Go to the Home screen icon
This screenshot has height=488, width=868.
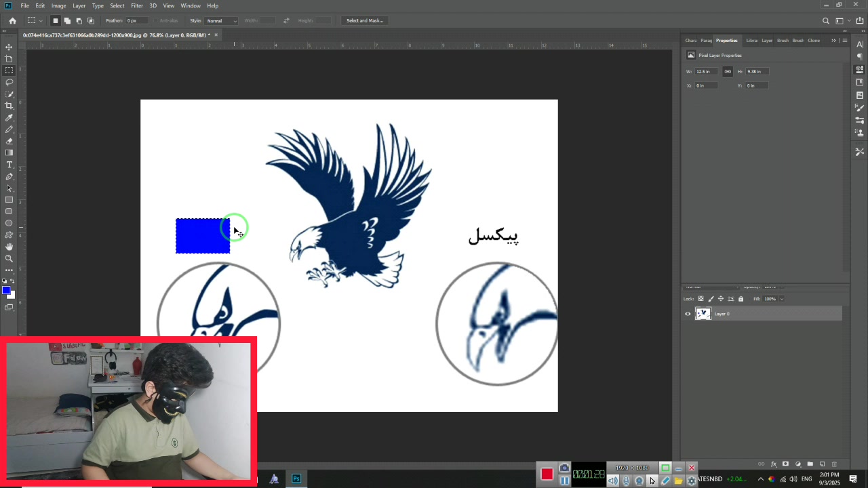12,21
